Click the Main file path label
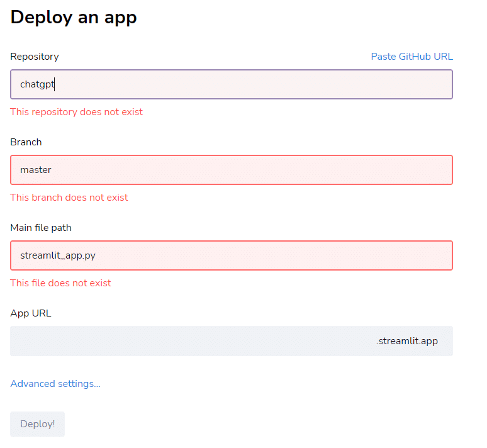Image resolution: width=487 pixels, height=448 pixels. 41,228
